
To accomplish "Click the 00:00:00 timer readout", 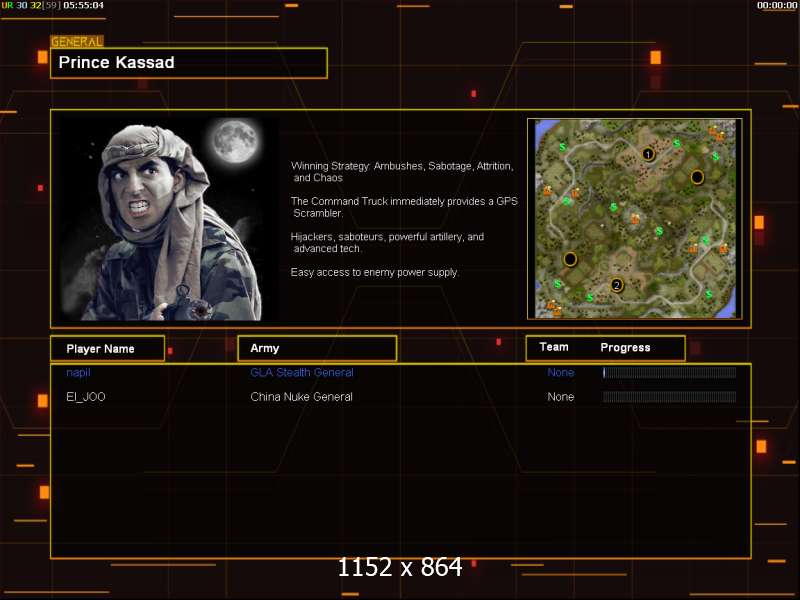I will [776, 5].
